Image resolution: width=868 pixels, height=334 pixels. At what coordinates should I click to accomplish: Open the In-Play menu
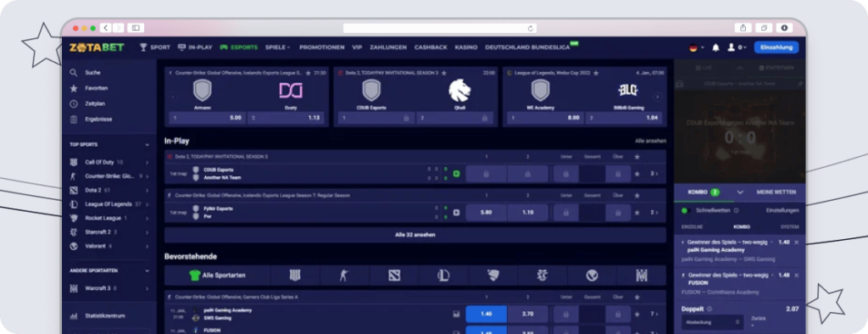point(195,47)
